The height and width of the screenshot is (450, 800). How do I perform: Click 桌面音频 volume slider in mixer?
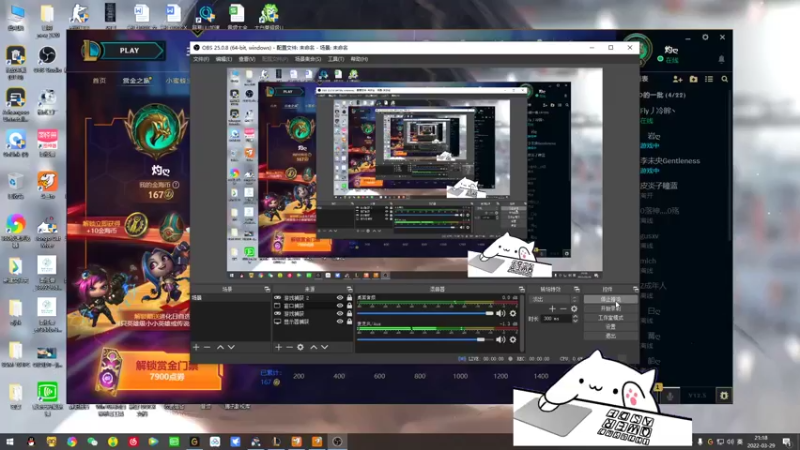point(426,313)
